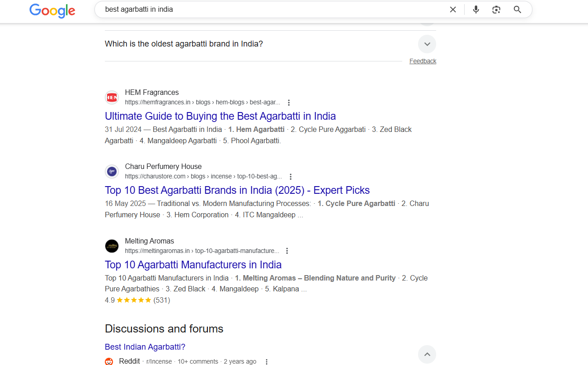Open the Best Indian Agarbatti? forum thread
This screenshot has height=365, width=588.
pyautogui.click(x=145, y=347)
